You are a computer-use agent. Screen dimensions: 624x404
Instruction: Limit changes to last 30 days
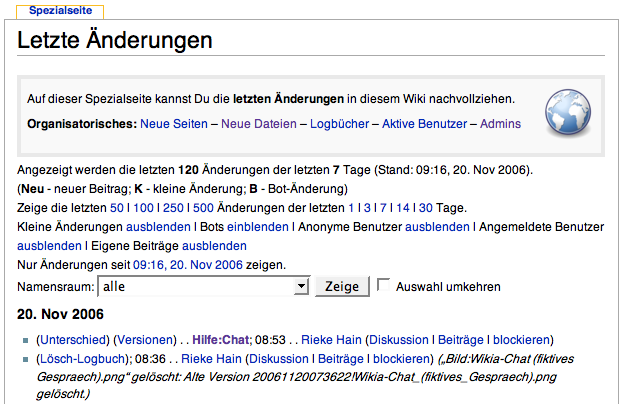coord(425,208)
